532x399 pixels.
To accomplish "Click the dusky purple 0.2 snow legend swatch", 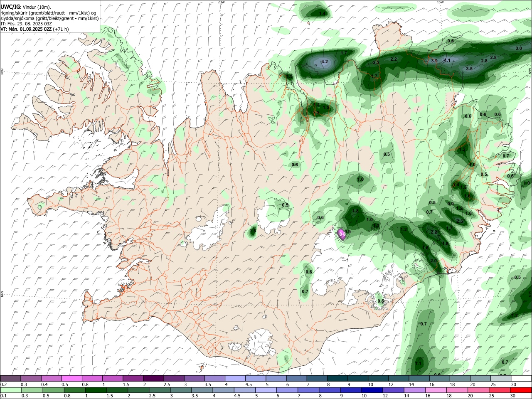I will click(10, 379).
